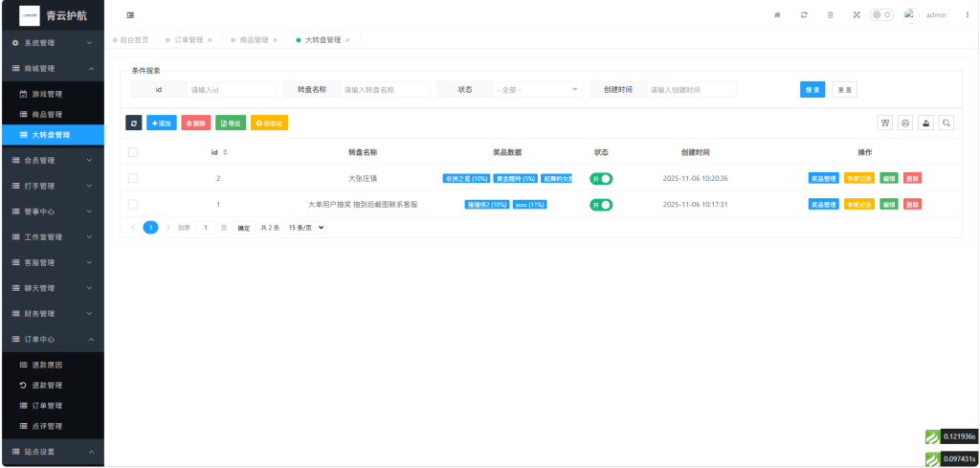Viewport: 980px width, 468px height.
Task: Click the blue 搜索 button
Action: [813, 90]
